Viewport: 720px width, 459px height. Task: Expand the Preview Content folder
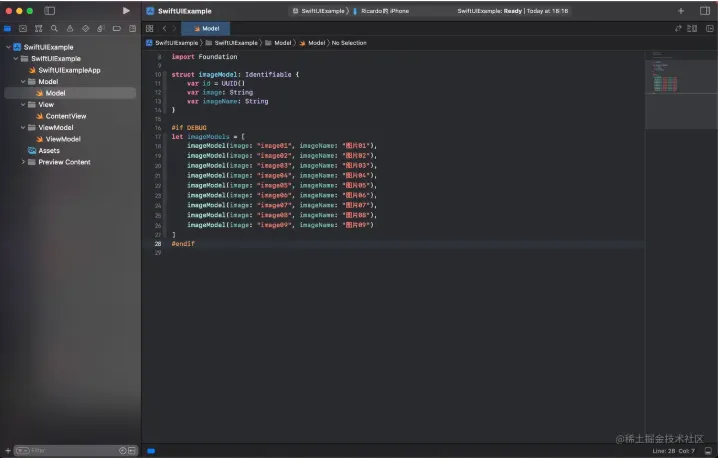23,162
